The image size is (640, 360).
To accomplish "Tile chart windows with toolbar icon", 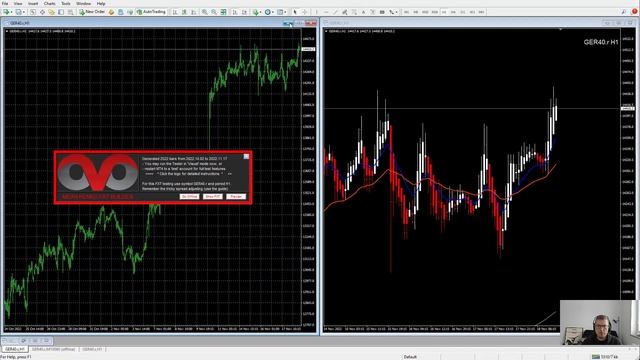I will [224, 12].
